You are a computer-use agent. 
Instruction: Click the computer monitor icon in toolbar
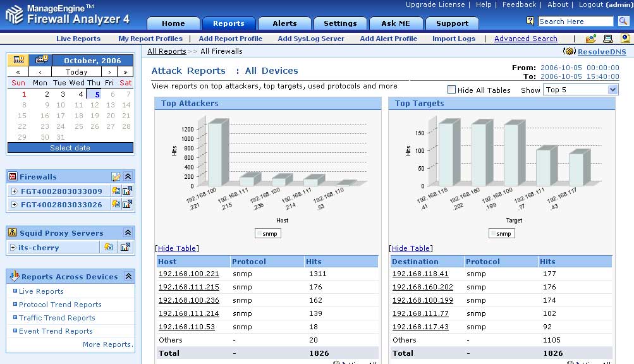coord(608,39)
